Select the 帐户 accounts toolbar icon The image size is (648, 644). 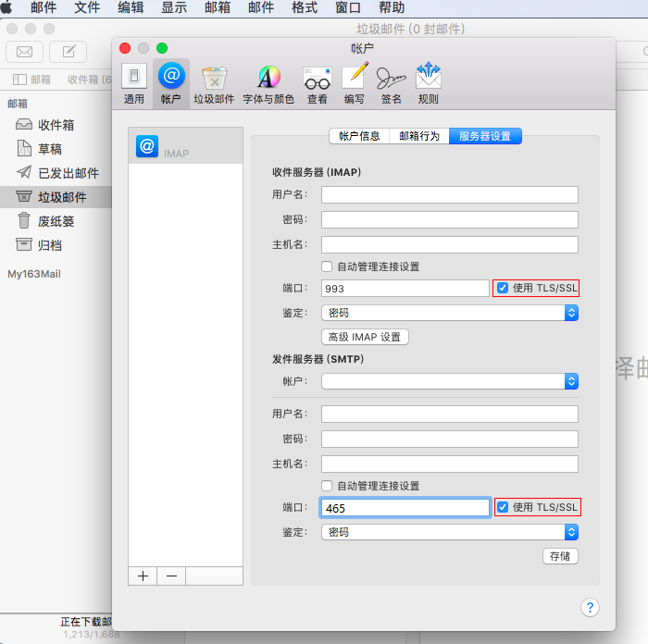coord(171,84)
